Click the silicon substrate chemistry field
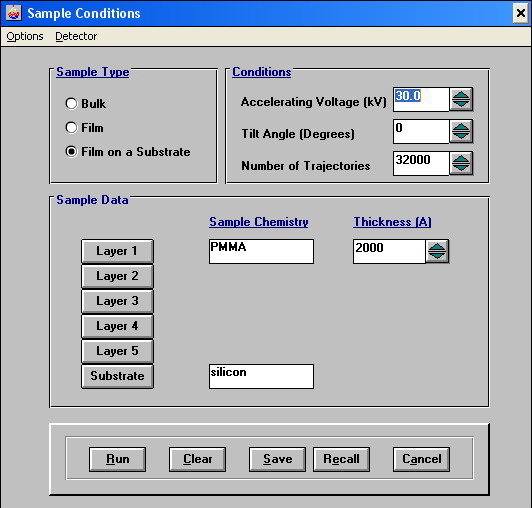 pyautogui.click(x=261, y=376)
